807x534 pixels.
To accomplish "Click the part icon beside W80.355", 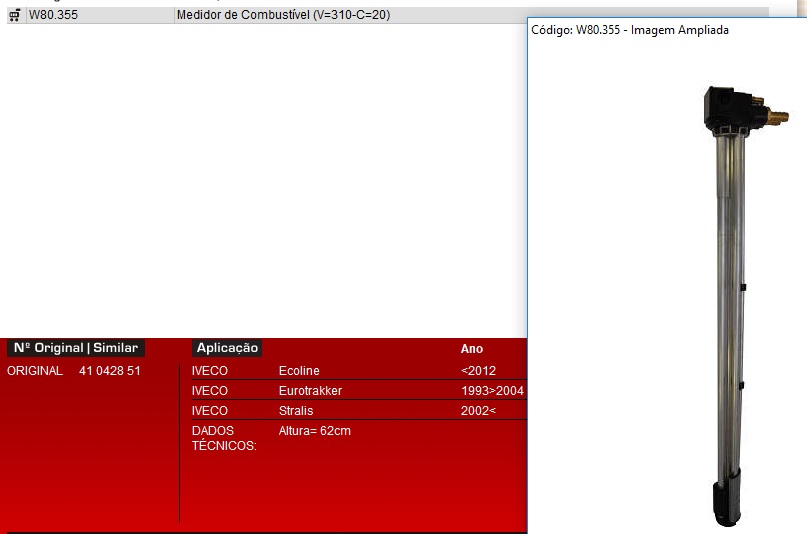I will point(14,15).
